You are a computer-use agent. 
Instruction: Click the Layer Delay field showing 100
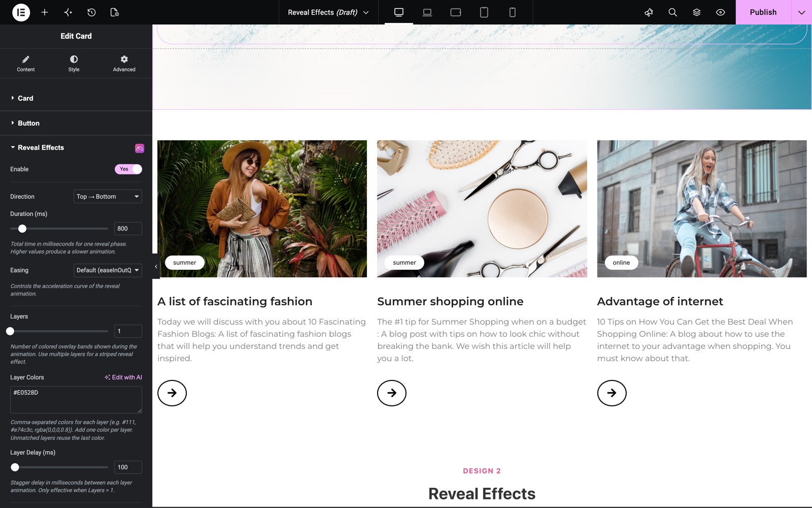(128, 467)
